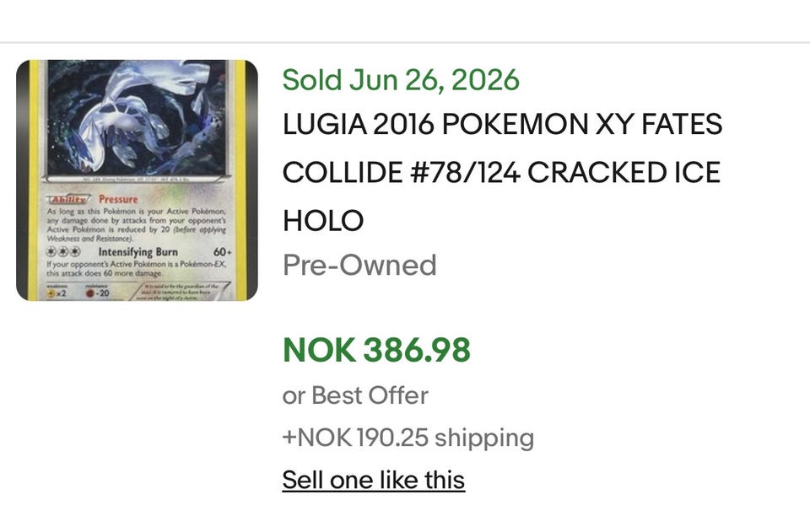This screenshot has width=810, height=532.
Task: Select the 'Sold Jun 26, 2026' date label
Action: click(401, 80)
